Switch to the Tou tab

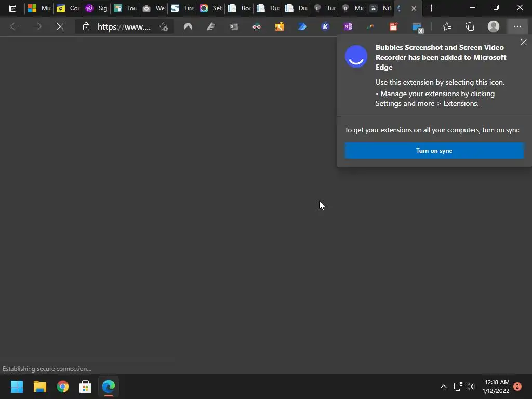124,8
